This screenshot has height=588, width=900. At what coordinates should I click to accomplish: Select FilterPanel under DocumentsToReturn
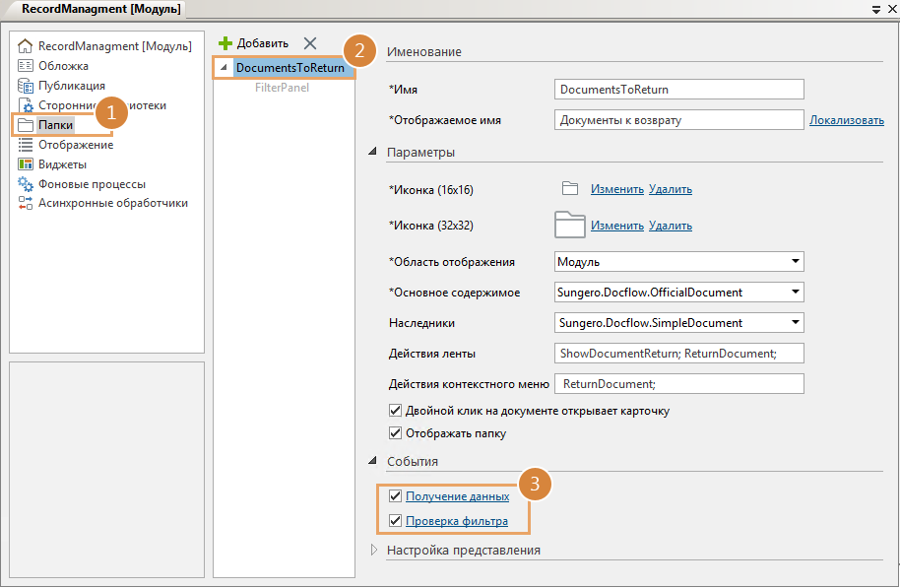282,87
